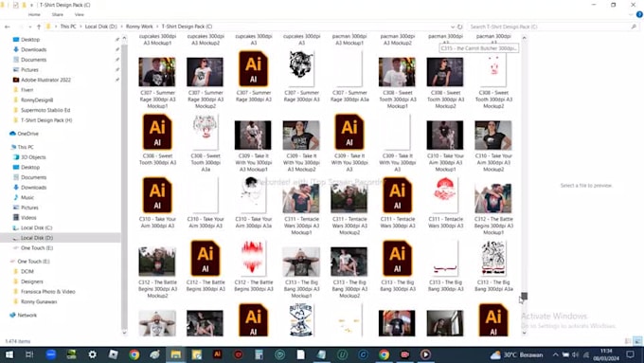
Task: Open the Share ribbon tab
Action: [58, 14]
